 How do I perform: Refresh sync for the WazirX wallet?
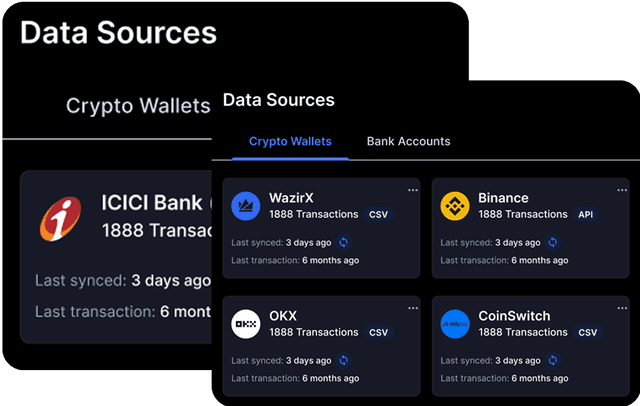point(344,242)
